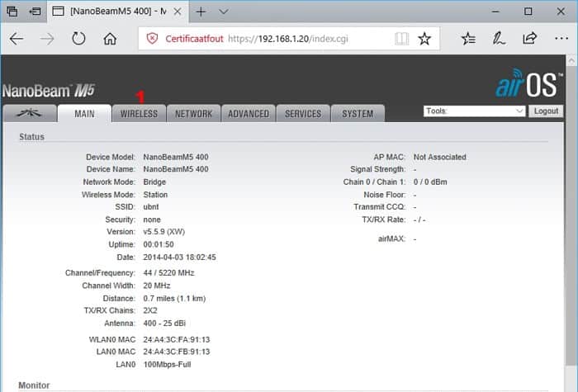
Task: Click the SSID value ubnt
Action: tap(151, 206)
